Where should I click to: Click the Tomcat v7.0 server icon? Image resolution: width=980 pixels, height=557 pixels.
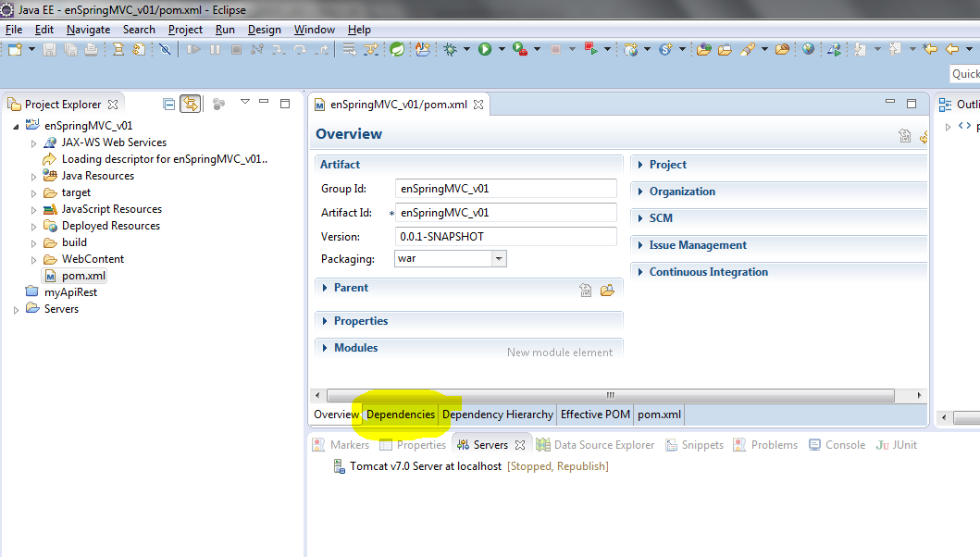coord(340,466)
